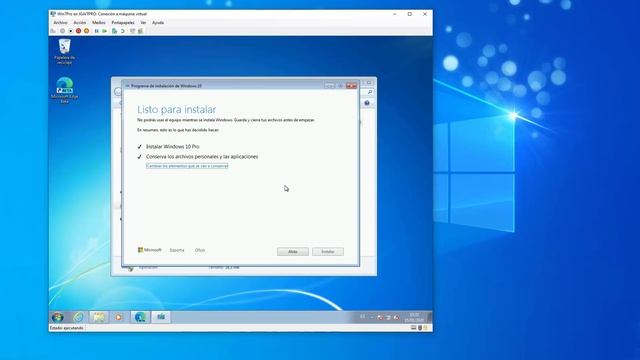Click the blue help icon in the background window

(x=367, y=103)
